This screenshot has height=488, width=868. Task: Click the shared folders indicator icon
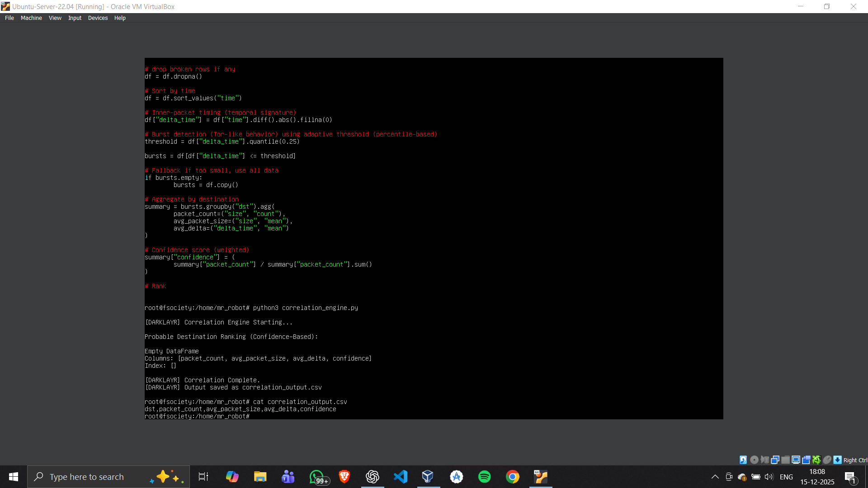point(785,460)
